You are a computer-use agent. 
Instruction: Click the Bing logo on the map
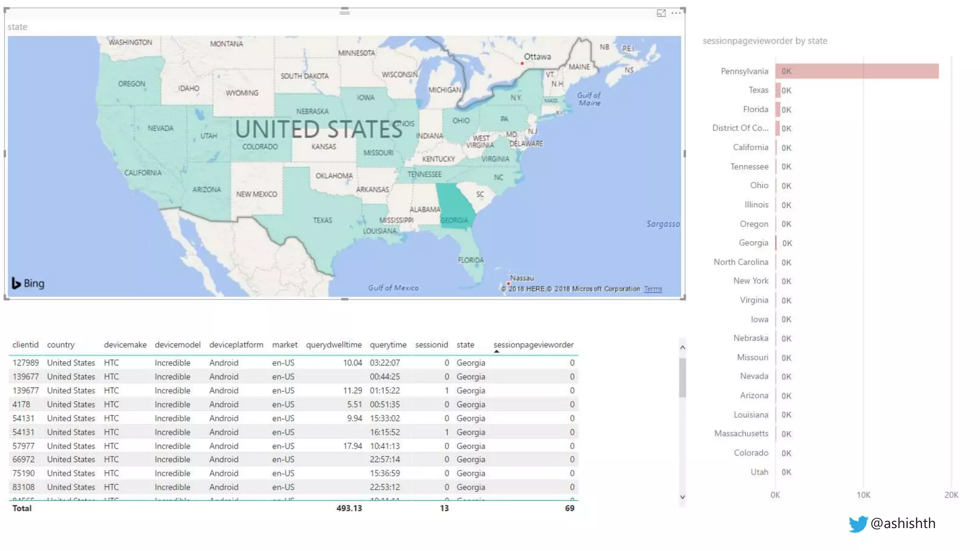pyautogui.click(x=28, y=283)
